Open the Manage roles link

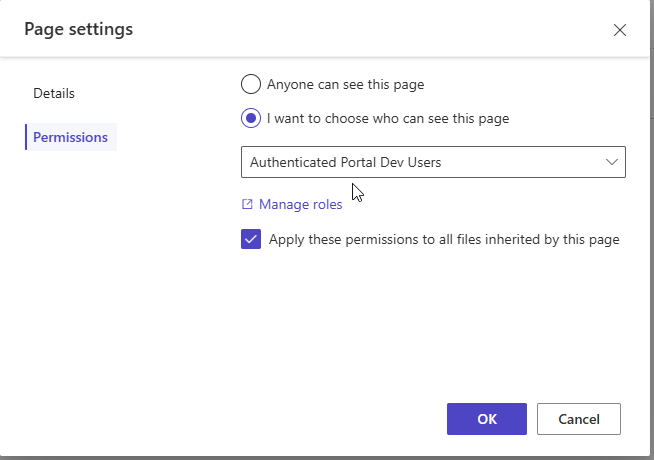300,205
